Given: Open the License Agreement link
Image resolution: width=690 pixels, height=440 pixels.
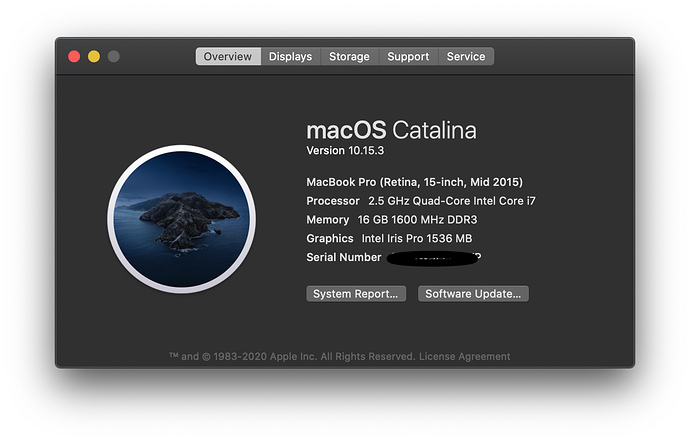Looking at the screenshot, I should pyautogui.click(x=465, y=356).
